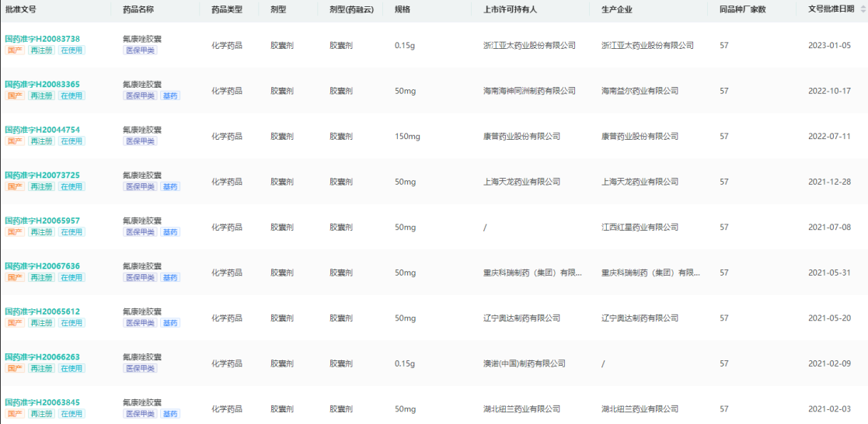The width and height of the screenshot is (868, 424).
Task: Click the 剂型(药融云) column header
Action: [350, 9]
